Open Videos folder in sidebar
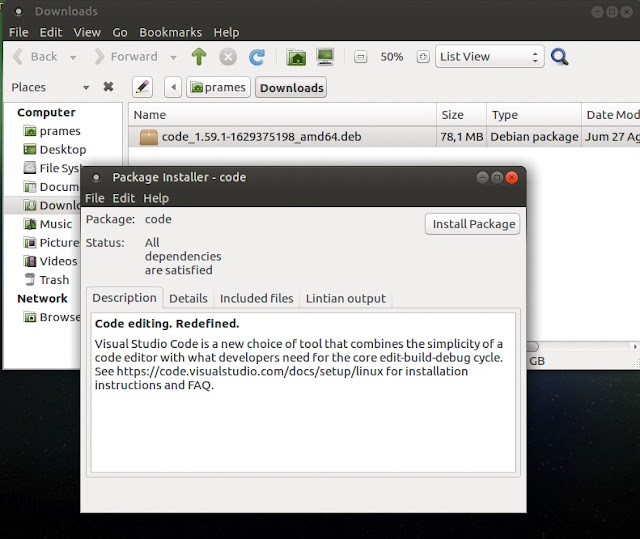This screenshot has height=539, width=640. [50, 261]
